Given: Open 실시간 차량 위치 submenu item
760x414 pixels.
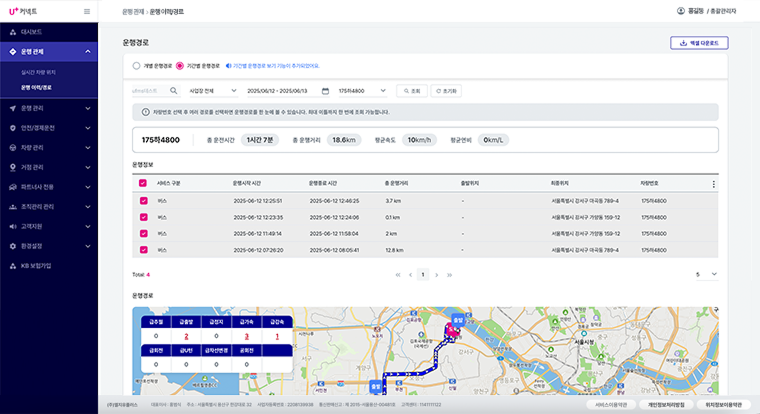Looking at the screenshot, I should point(38,72).
